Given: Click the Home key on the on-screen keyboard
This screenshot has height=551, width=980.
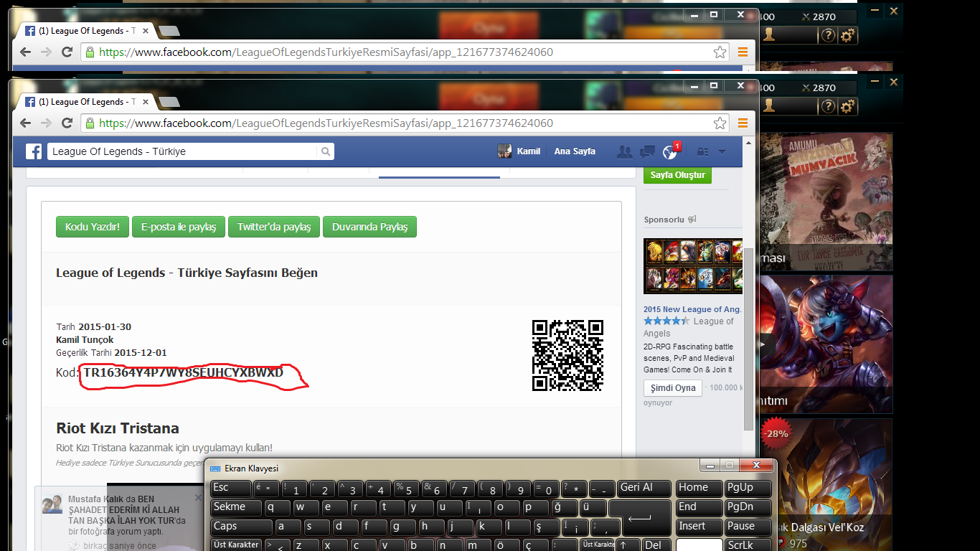Looking at the screenshot, I should 699,488.
